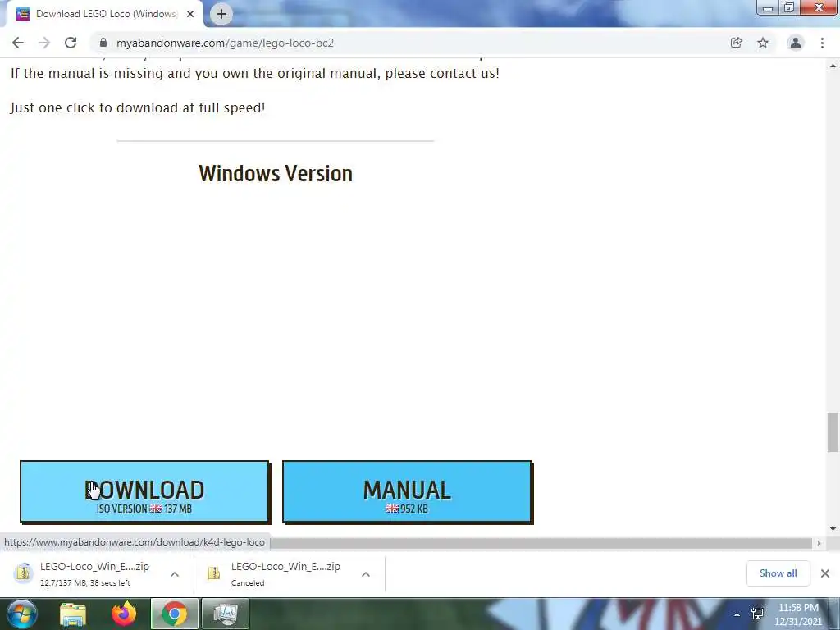Click the vertical scrollbar up arrow
The height and width of the screenshot is (630, 840).
coord(833,66)
